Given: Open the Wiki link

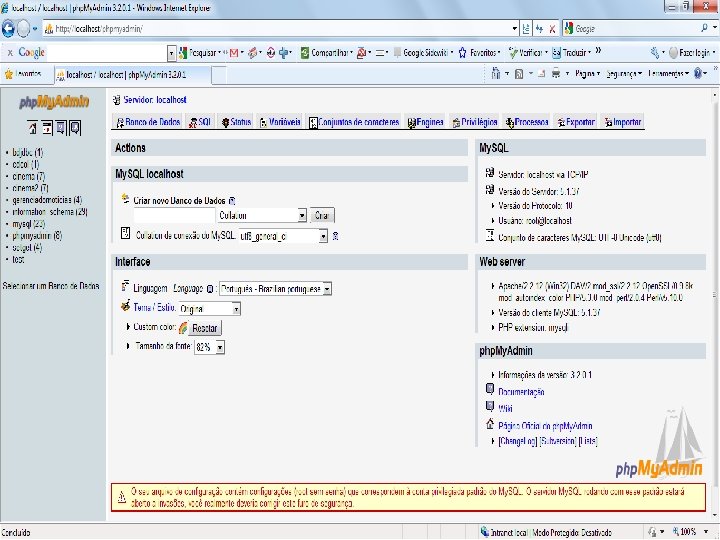Looking at the screenshot, I should 505,408.
